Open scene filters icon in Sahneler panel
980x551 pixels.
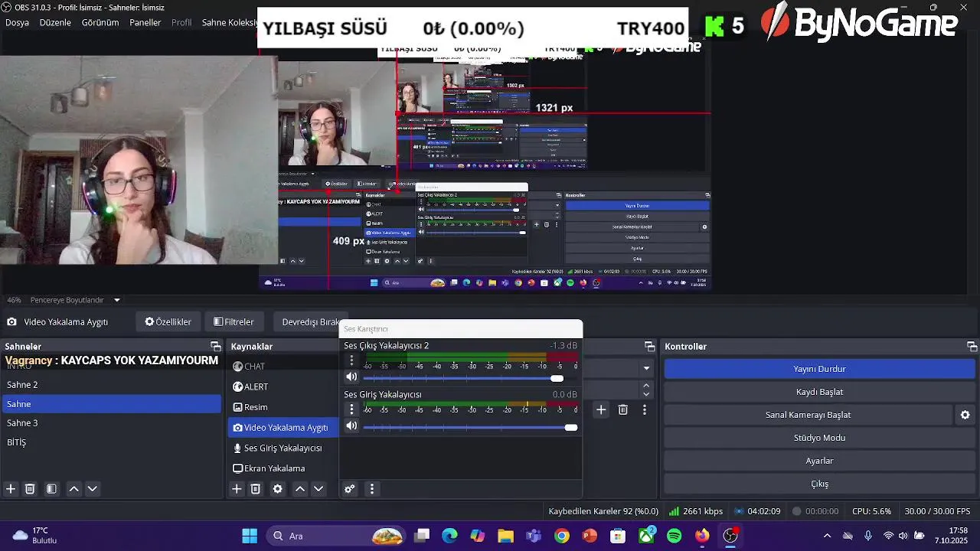[51, 489]
